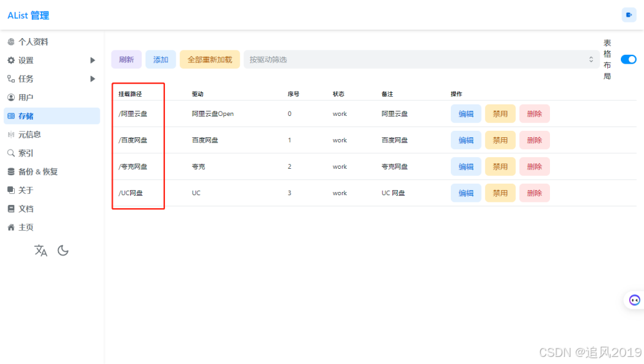Toggle dark mode with moon icon
The image size is (644, 364).
point(63,251)
